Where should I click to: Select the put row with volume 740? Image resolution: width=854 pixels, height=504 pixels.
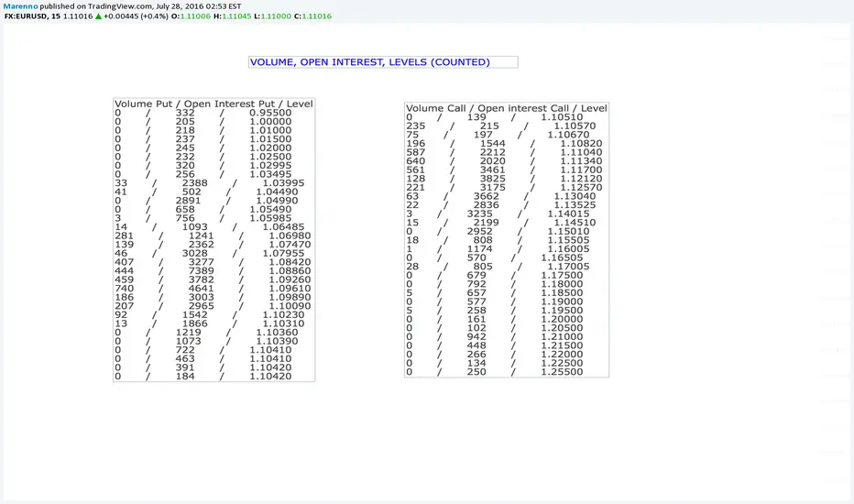pos(213,289)
